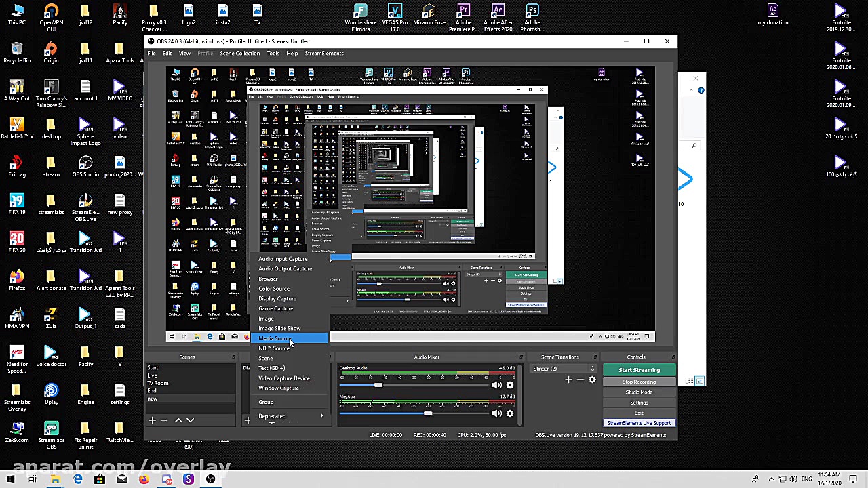Click the Start Streaming button

coord(639,370)
